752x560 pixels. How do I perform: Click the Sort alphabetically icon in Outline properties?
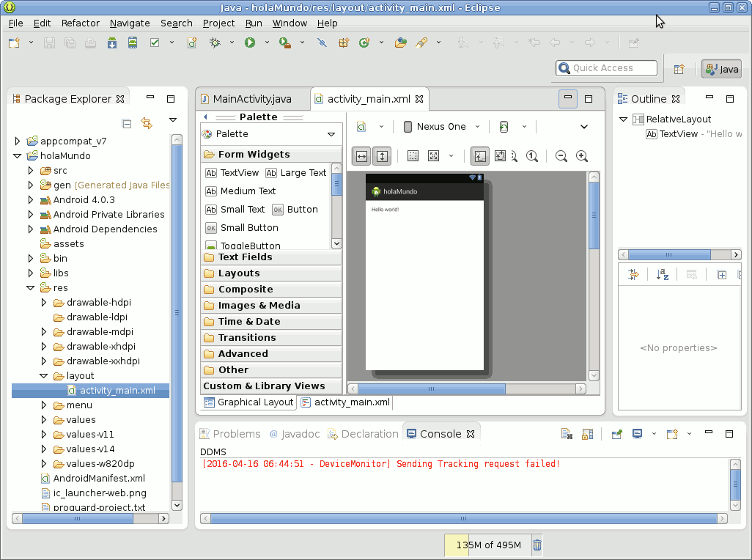click(663, 275)
